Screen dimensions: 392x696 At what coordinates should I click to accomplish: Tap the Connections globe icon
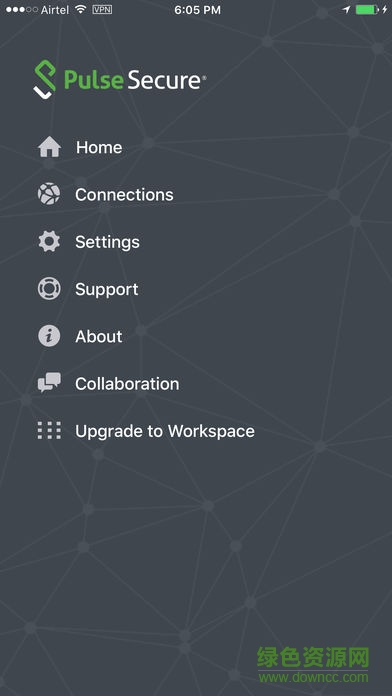[x=49, y=194]
